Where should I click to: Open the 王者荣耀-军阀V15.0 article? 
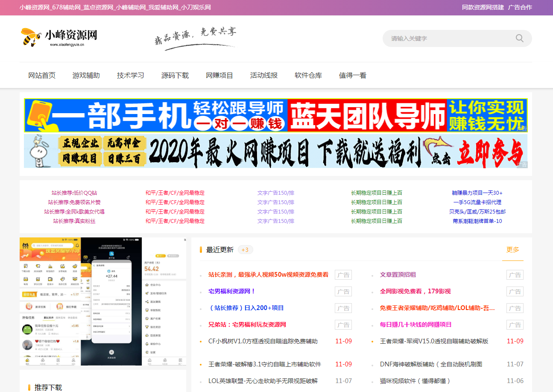click(x=434, y=341)
